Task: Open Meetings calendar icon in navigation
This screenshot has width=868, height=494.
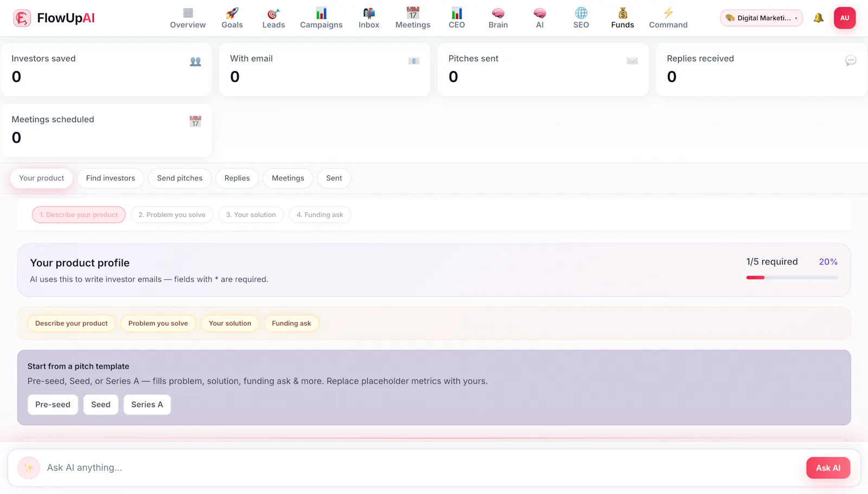Action: coord(413,13)
